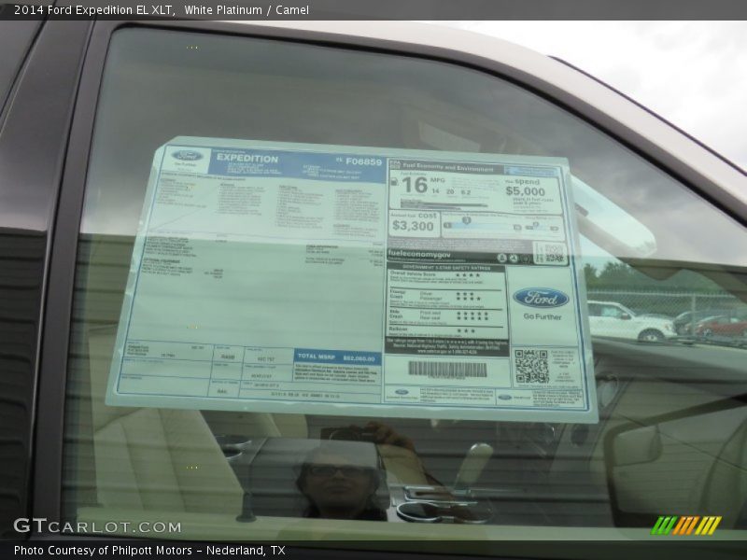This screenshot has height=560, width=747.
Task: Click the Ford oval logo at sticker top-left
Action: [186, 157]
